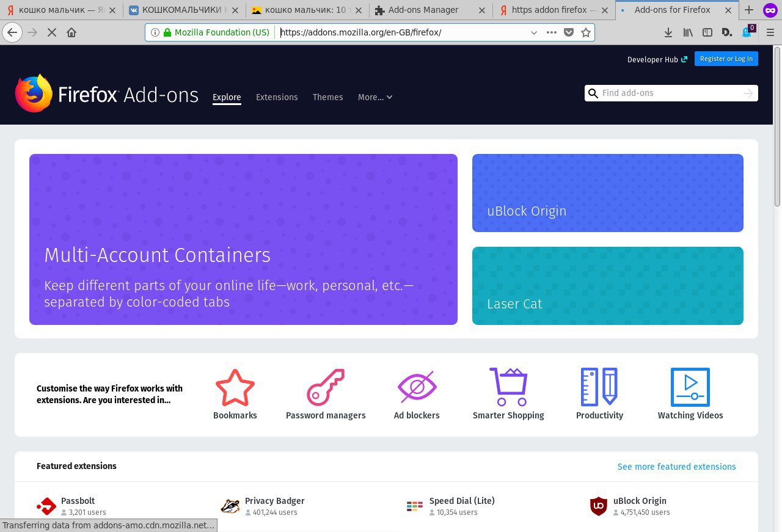Save page to Pocket icon
782x532 pixels.
[x=569, y=32]
